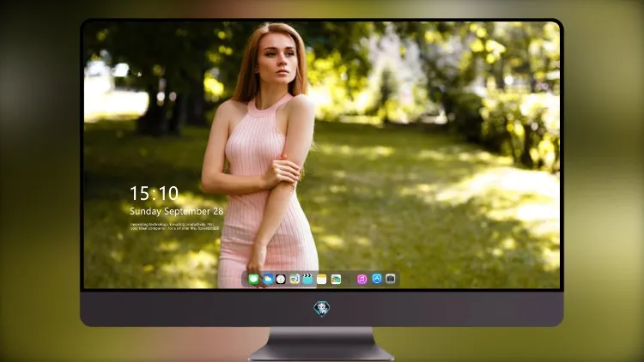Open the yellow Notes app in dock

[322, 280]
